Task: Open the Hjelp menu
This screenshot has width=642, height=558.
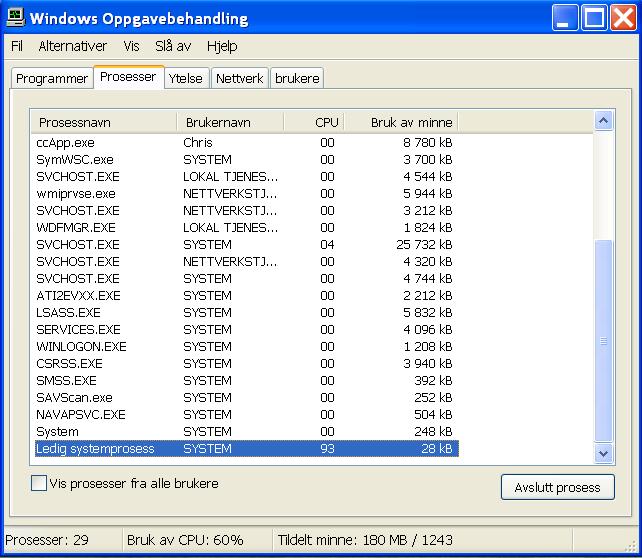Action: coord(222,46)
